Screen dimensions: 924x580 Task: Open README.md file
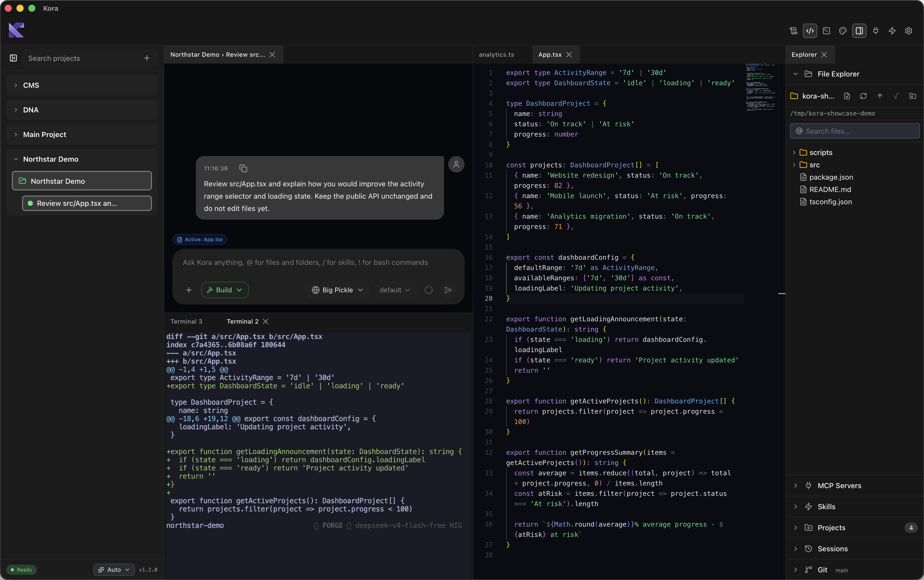pos(855,189)
